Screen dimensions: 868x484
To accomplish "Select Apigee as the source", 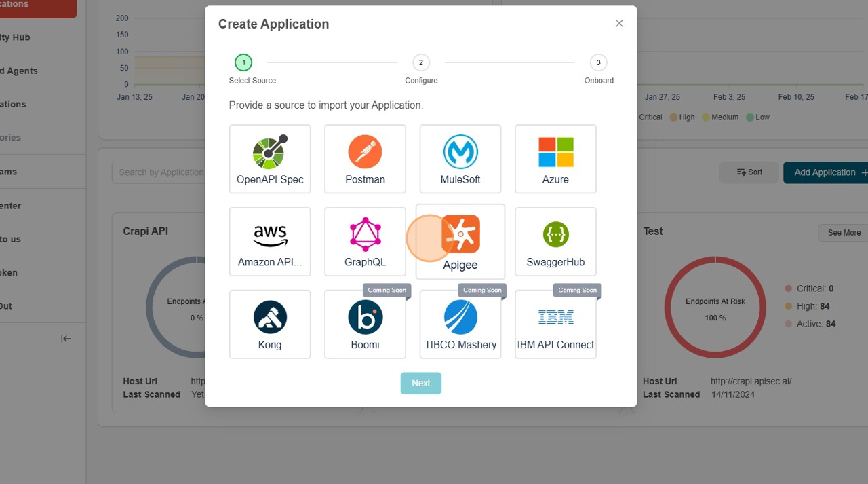I will (x=460, y=242).
